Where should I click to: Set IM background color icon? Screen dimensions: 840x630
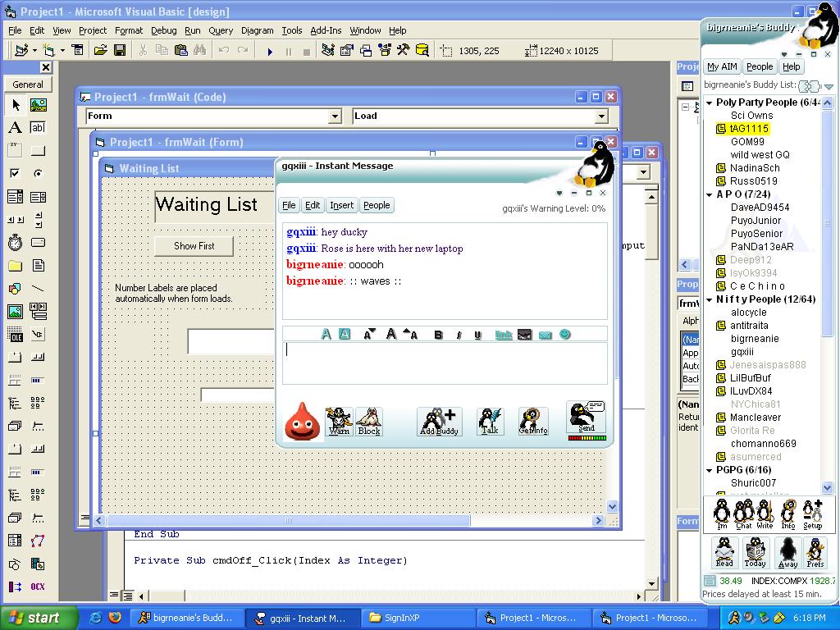click(x=345, y=335)
